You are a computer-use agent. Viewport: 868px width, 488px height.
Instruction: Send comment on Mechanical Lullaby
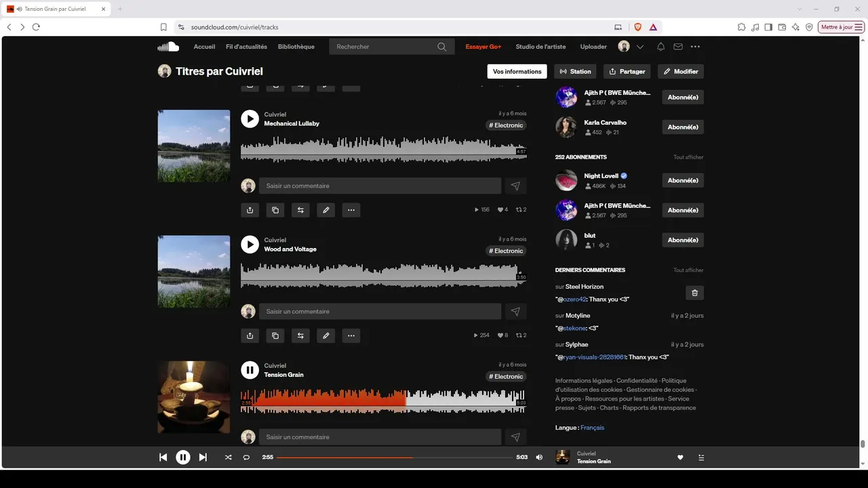click(515, 186)
